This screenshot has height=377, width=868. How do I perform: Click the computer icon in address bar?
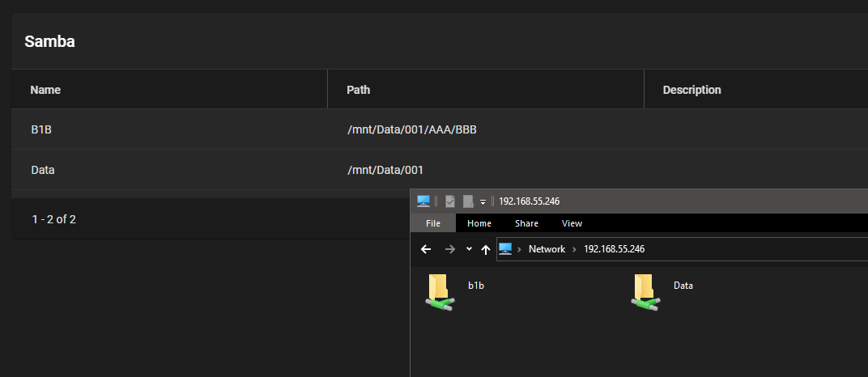(x=505, y=248)
